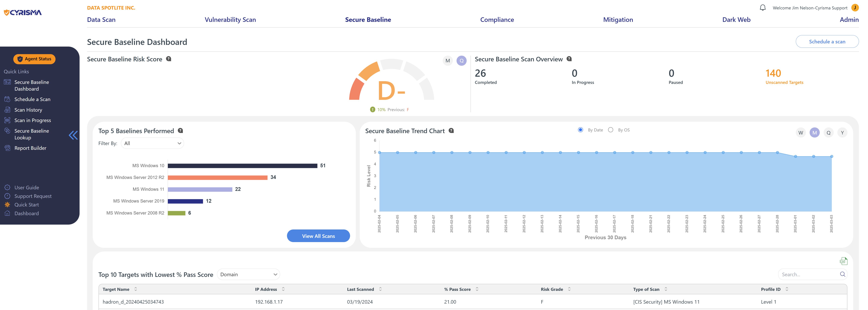Click the notification bell icon
The height and width of the screenshot is (310, 868).
pyautogui.click(x=763, y=8)
